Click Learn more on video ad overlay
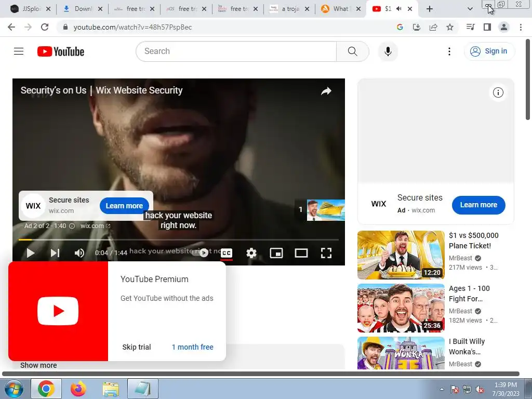Viewport: 532px width, 399px height. tap(124, 206)
